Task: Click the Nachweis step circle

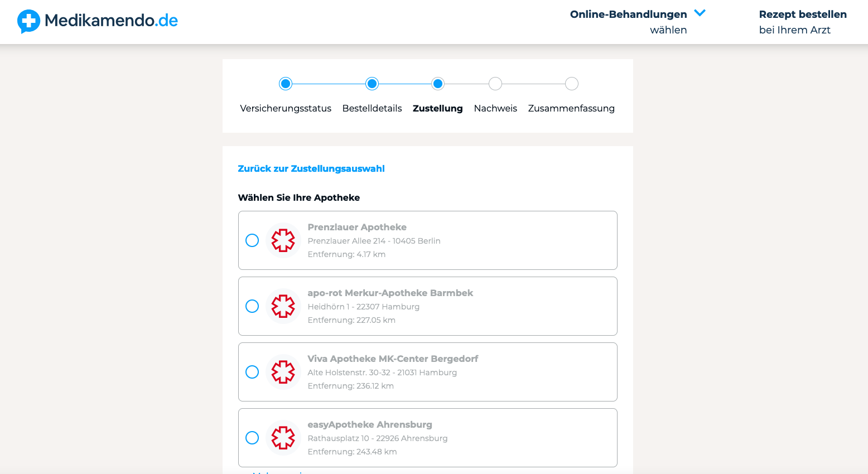Action: tap(495, 84)
